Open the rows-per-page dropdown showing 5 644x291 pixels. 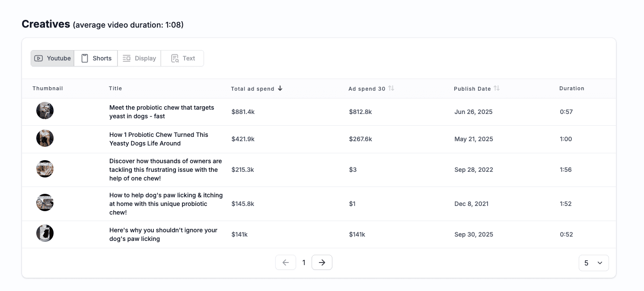click(593, 263)
